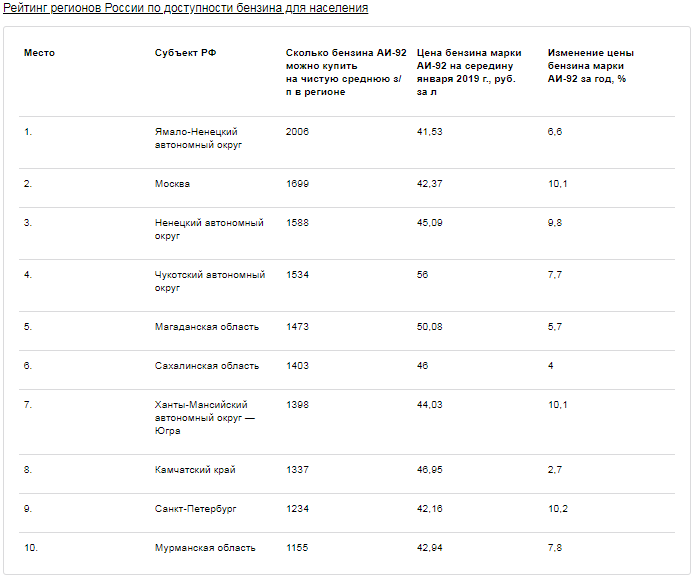The image size is (695, 580).
Task: Click the value 2006 litres cell
Action: pos(297,132)
